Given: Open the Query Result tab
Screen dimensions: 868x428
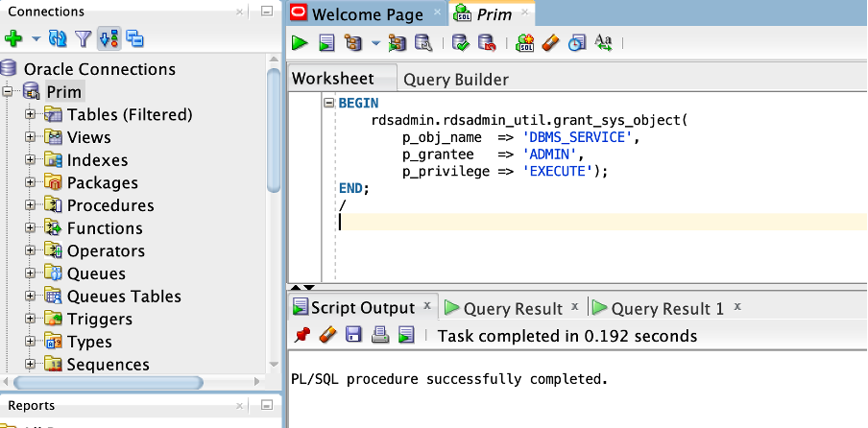Looking at the screenshot, I should tap(513, 309).
